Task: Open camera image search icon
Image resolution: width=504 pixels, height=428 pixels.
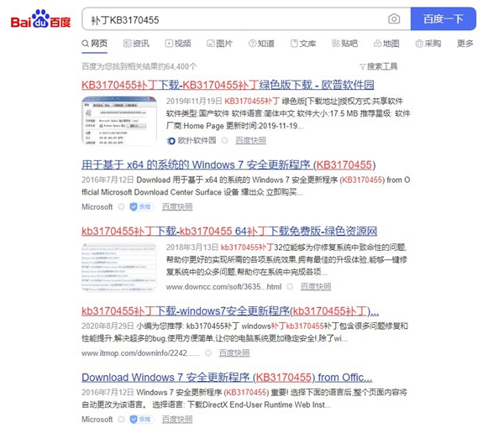Action: (394, 19)
